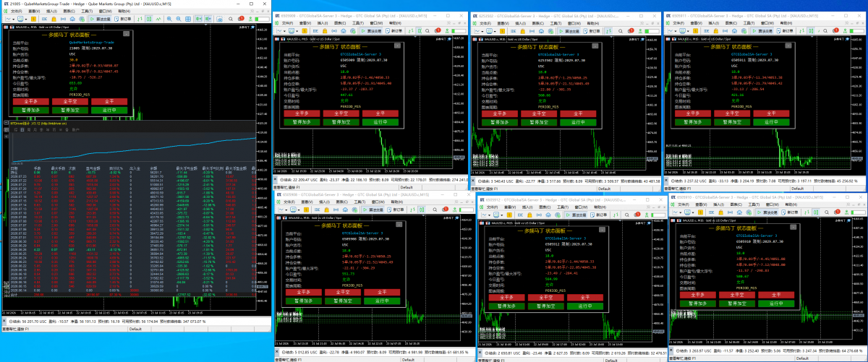Click search icon in 6505912 window toolbar

(x=626, y=214)
